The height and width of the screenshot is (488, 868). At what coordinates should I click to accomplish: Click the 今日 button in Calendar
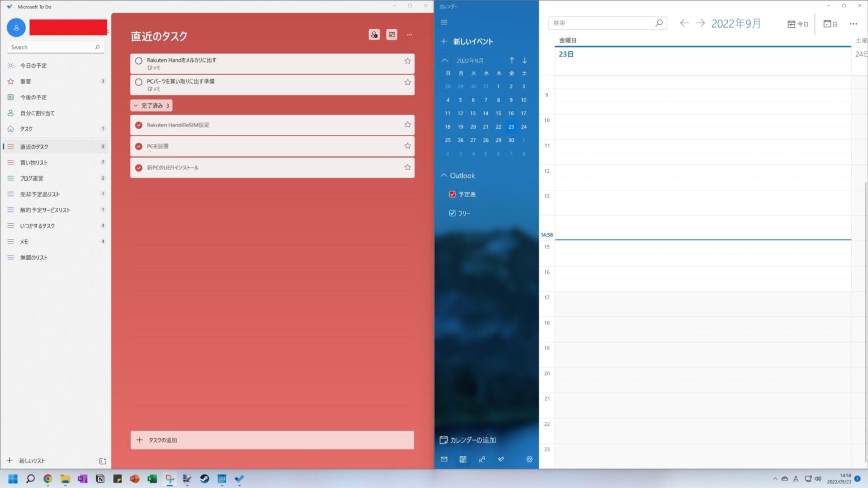tap(798, 24)
